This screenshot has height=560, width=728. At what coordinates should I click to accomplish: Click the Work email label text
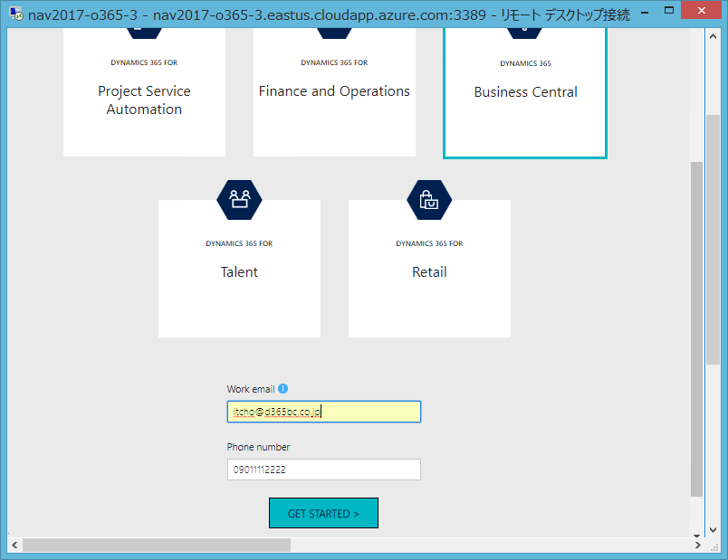point(251,389)
